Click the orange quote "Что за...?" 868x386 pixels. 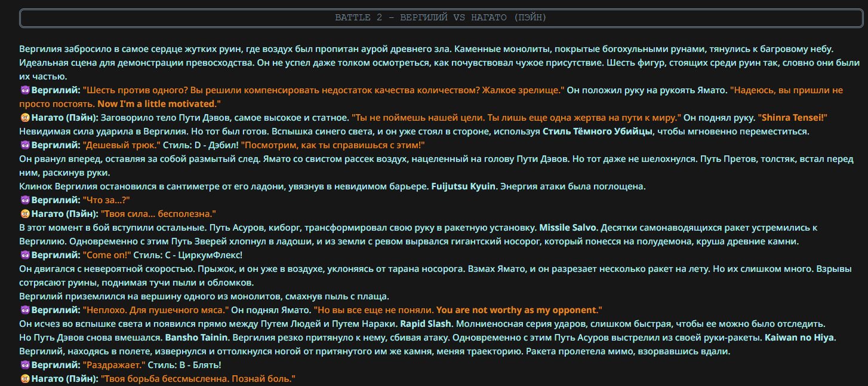pos(106,200)
